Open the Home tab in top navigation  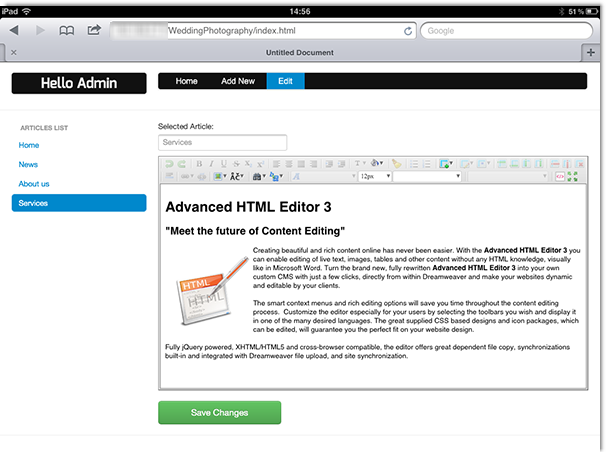click(x=186, y=81)
